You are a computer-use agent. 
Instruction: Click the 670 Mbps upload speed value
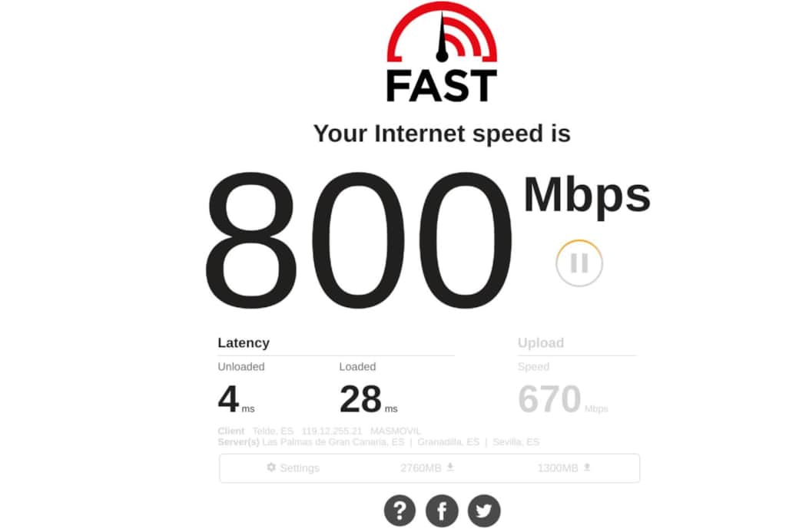[x=562, y=399]
